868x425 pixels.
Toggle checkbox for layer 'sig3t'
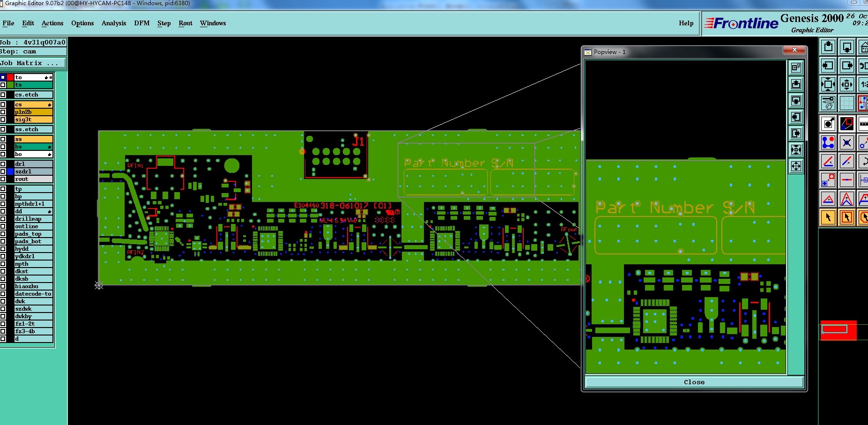click(3, 119)
